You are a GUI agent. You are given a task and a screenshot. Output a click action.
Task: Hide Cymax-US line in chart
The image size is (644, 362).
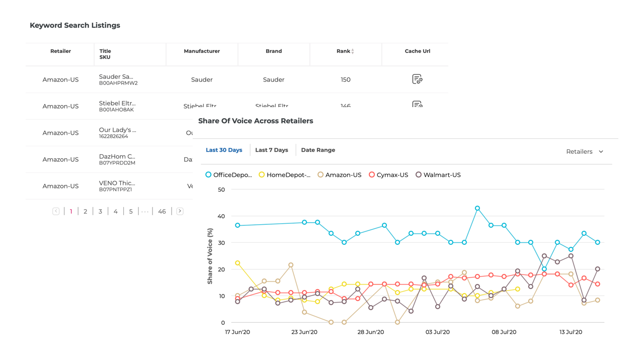388,175
